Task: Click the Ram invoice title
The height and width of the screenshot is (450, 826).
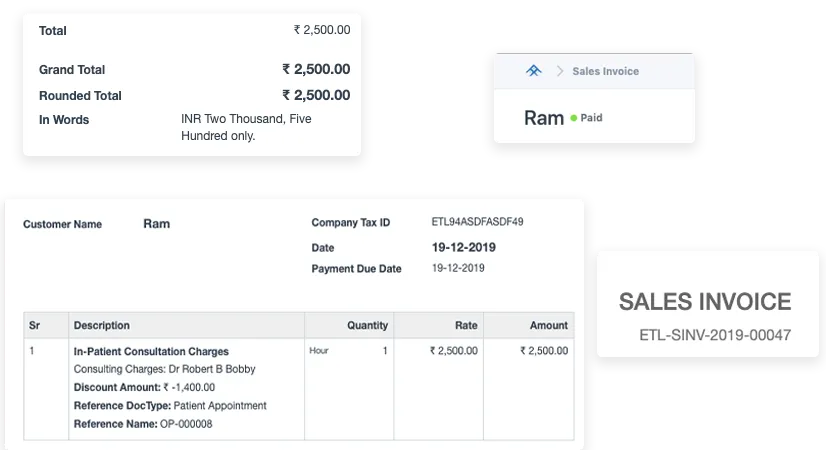Action: click(544, 118)
